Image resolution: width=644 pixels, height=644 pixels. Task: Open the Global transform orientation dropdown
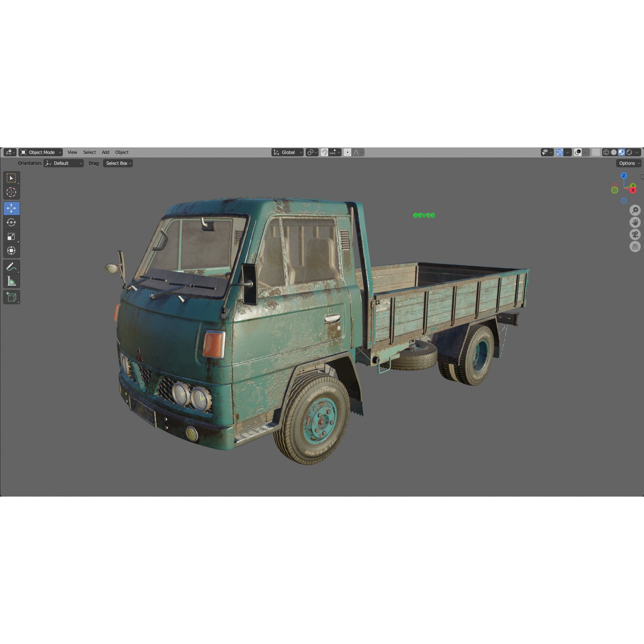click(x=288, y=152)
